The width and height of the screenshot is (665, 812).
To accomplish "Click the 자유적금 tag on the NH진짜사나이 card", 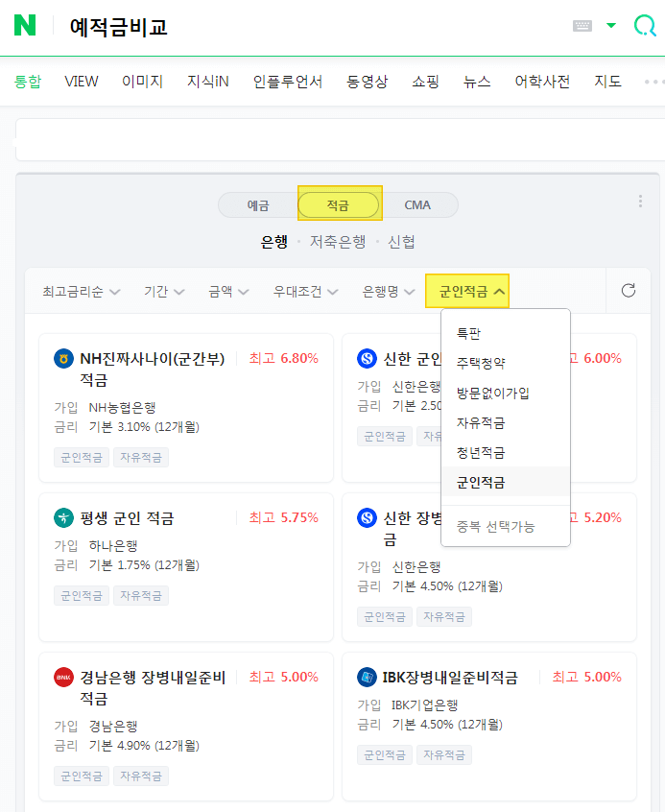I will pyautogui.click(x=141, y=457).
